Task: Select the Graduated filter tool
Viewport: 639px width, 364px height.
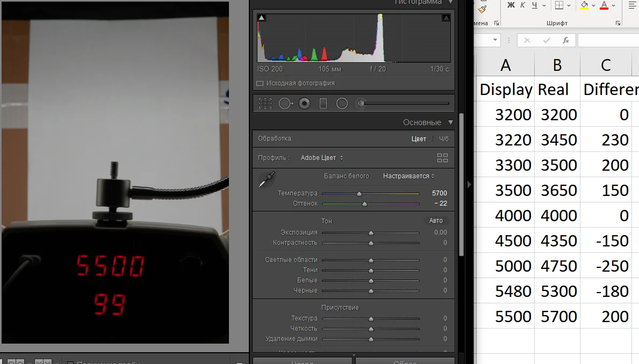Action: (x=323, y=104)
